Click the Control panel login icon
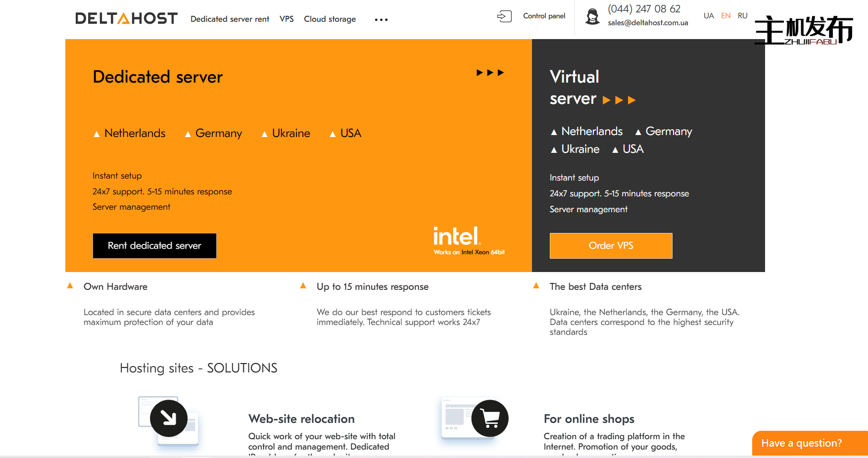 [504, 16]
